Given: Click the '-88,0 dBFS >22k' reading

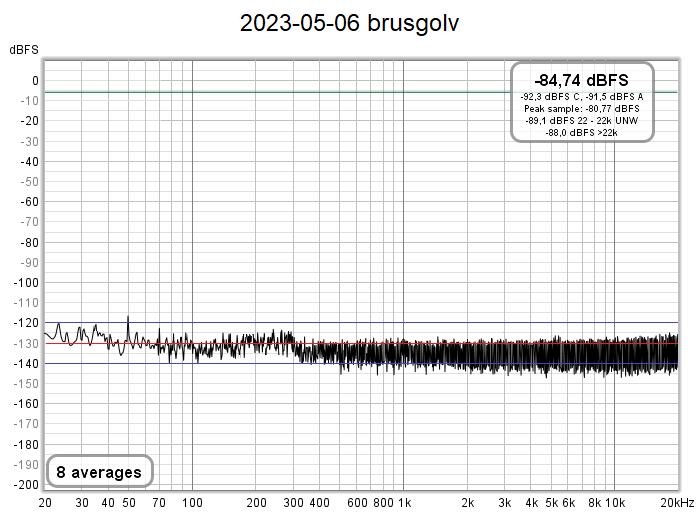Looking at the screenshot, I should (582, 132).
